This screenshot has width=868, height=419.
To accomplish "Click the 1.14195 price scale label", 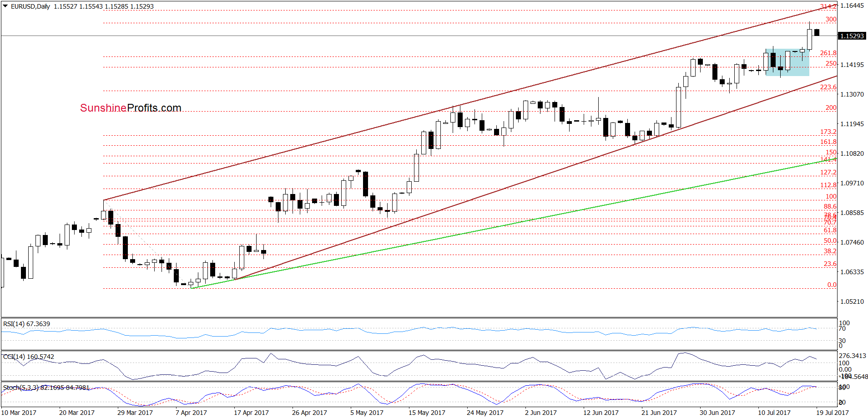I will coord(852,65).
